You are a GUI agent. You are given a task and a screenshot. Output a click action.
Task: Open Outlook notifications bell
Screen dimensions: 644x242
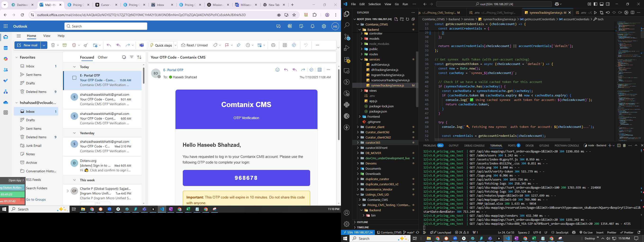pos(313,26)
